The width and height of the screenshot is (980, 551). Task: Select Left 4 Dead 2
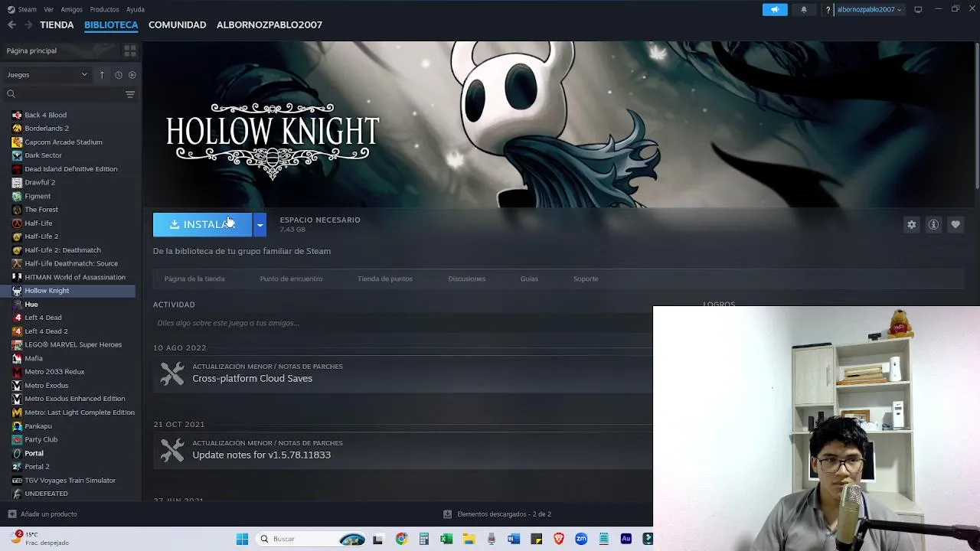pyautogui.click(x=46, y=331)
